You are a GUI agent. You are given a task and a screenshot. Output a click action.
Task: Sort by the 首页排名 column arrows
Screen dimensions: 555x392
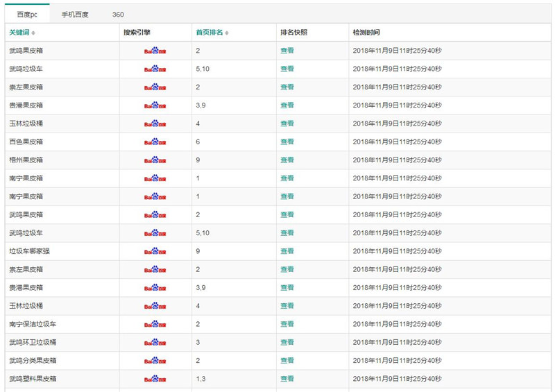[x=227, y=33]
